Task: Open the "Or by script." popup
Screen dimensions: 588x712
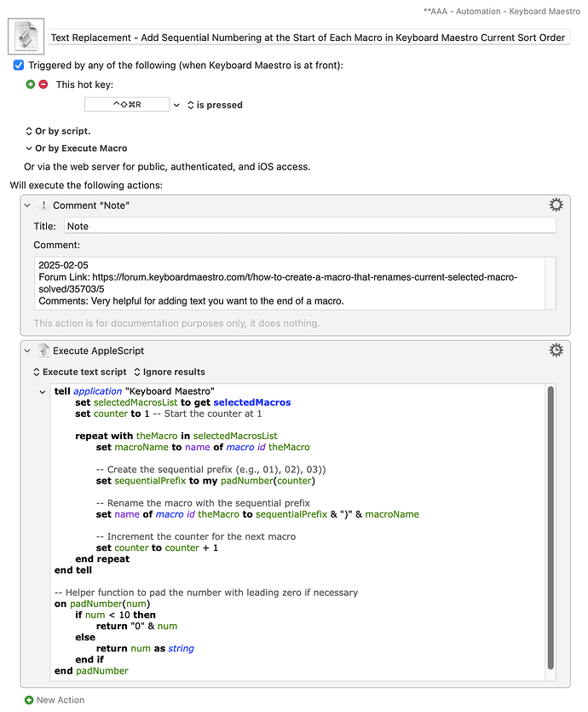Action: pyautogui.click(x=58, y=130)
